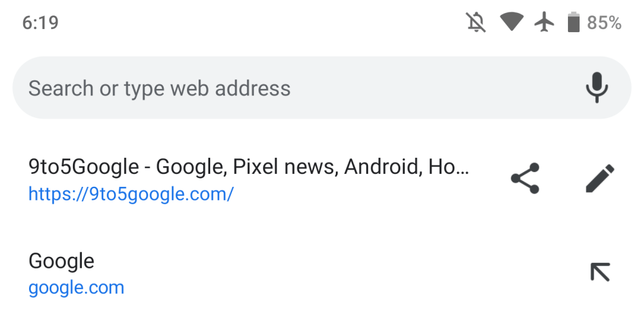
Task: Tap the 'Search or type web address' placeholder
Action: (x=159, y=88)
